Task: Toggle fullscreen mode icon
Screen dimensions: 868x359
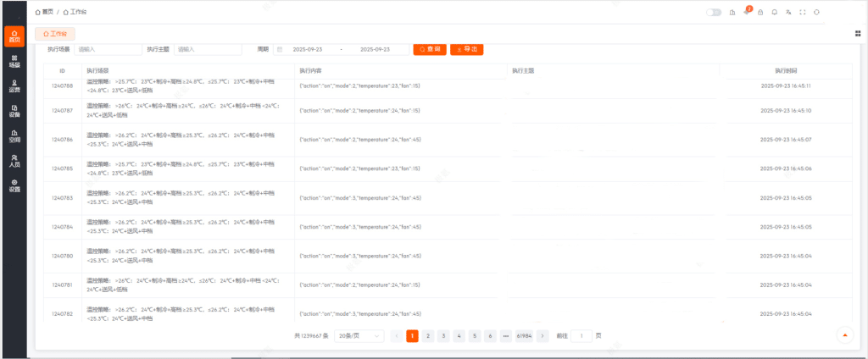Action: [x=802, y=12]
